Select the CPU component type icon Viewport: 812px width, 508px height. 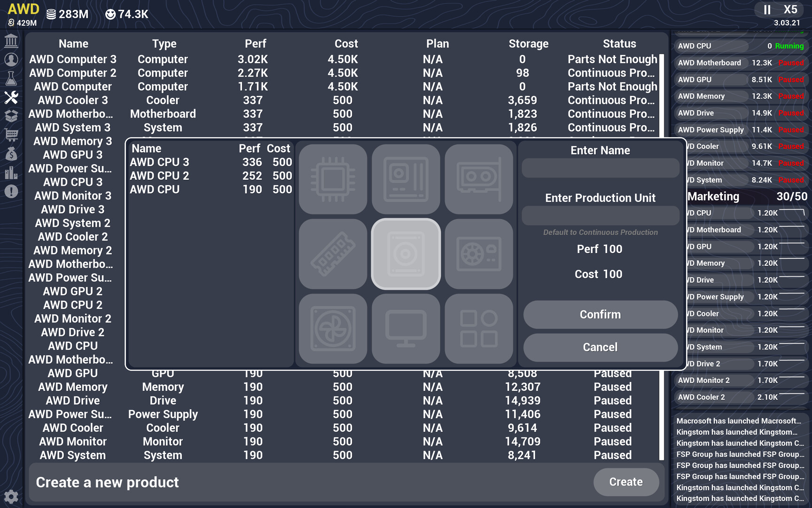[333, 179]
